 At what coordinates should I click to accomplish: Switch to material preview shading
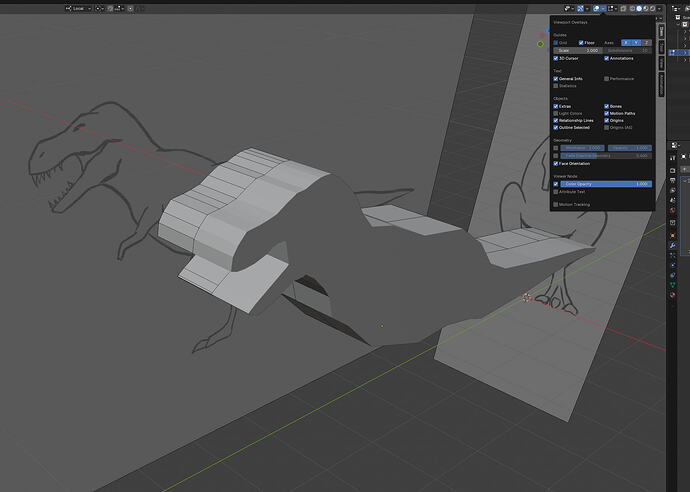click(x=646, y=8)
